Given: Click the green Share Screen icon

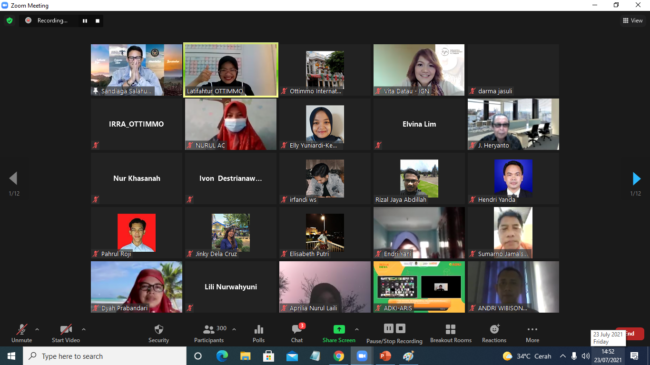Looking at the screenshot, I should (339, 329).
